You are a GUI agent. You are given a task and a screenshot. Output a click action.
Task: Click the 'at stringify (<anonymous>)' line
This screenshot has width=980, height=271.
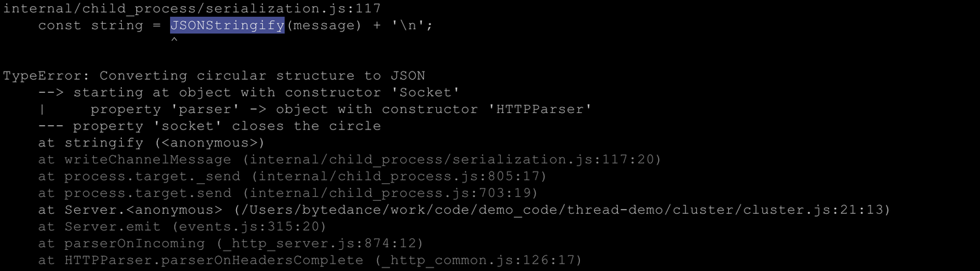click(x=151, y=143)
